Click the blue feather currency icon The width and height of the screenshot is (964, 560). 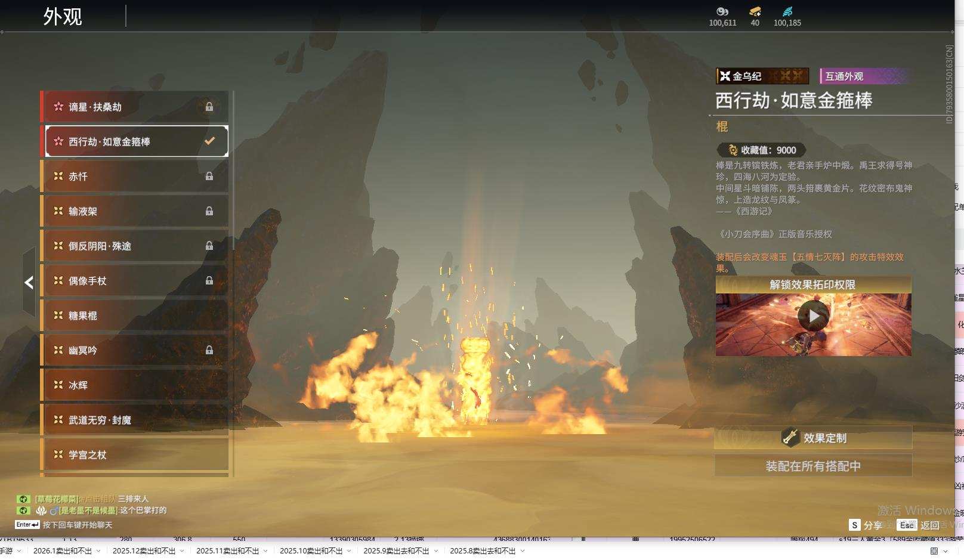tap(787, 11)
